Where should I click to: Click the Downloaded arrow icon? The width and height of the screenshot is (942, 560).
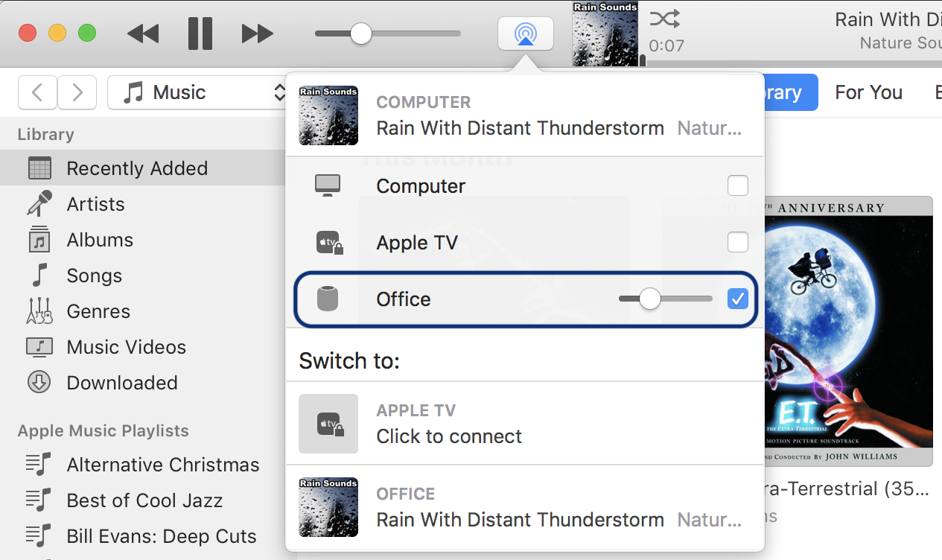click(39, 383)
